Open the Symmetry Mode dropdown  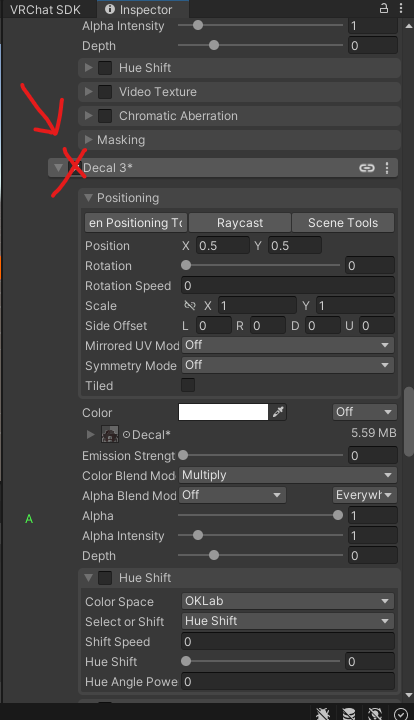[x=288, y=366]
